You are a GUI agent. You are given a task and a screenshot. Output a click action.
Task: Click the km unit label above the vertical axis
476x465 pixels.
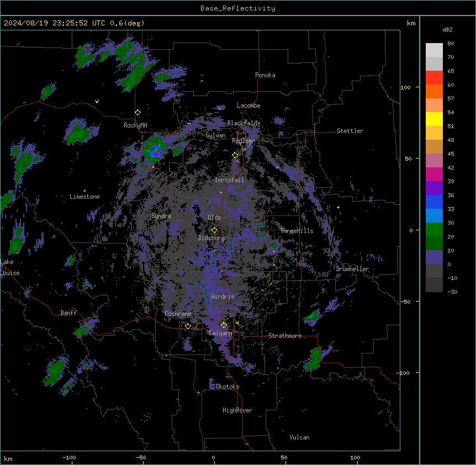(411, 23)
